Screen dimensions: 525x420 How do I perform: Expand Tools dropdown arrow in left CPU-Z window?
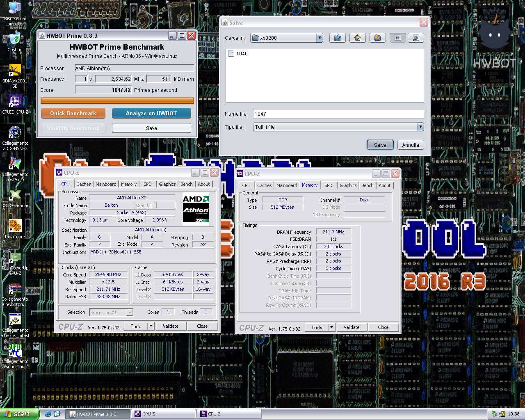[x=151, y=326]
